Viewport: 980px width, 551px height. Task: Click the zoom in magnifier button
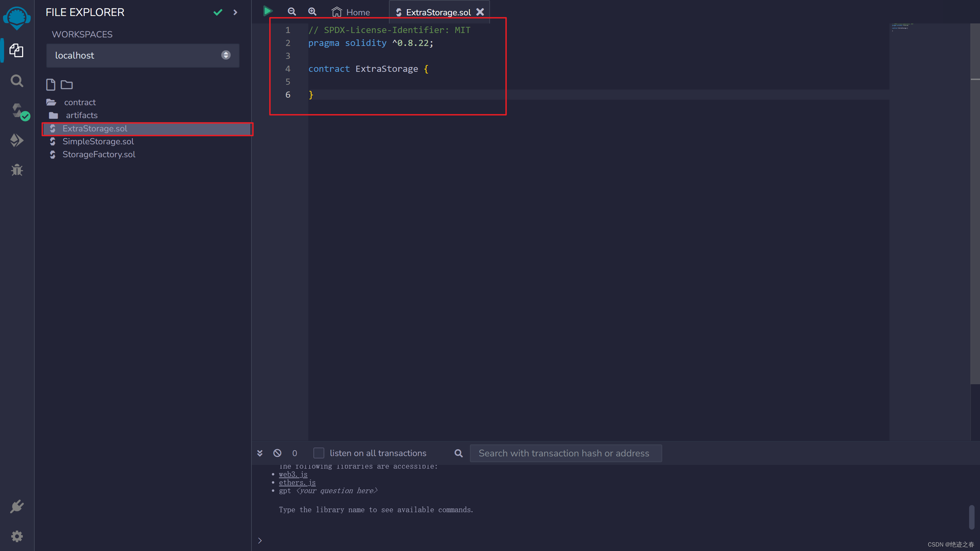312,12
